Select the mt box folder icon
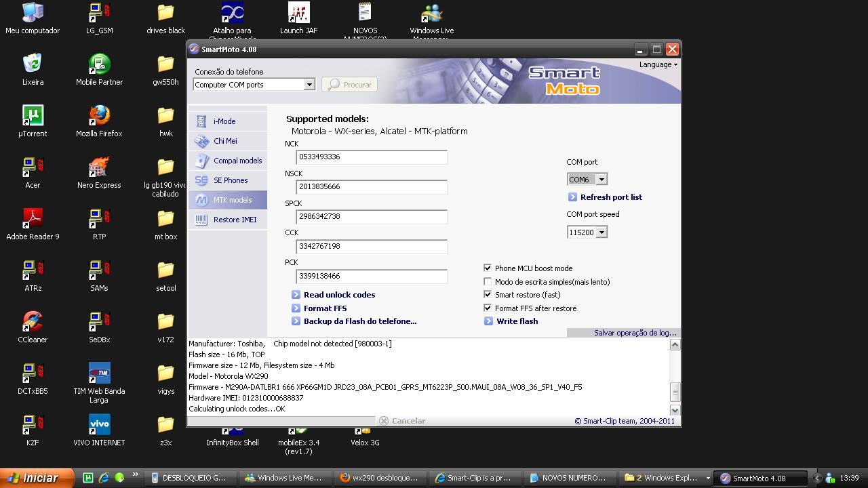 coord(166,224)
